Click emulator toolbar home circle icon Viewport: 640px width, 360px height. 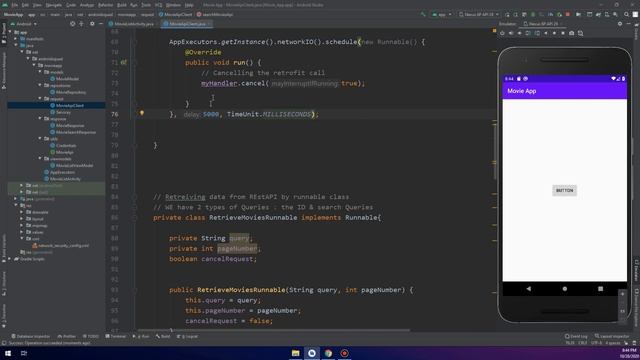pyautogui.click(x=554, y=33)
